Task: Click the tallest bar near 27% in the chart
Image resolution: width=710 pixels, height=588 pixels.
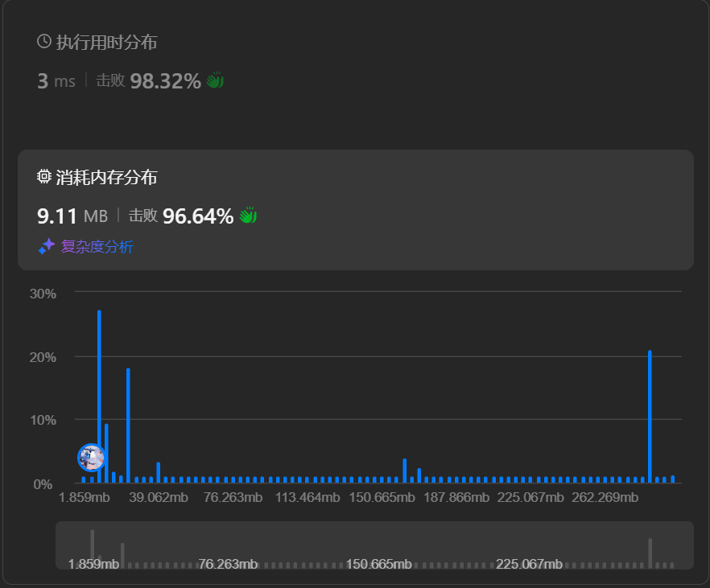Action: (x=99, y=397)
